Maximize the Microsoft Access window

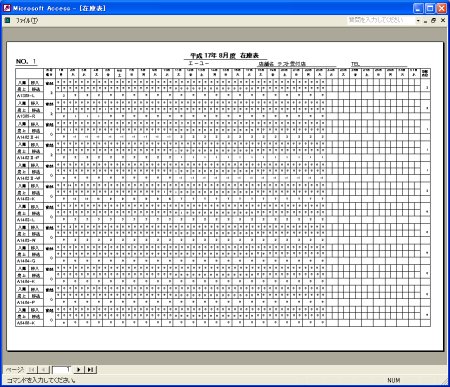tap(430, 8)
